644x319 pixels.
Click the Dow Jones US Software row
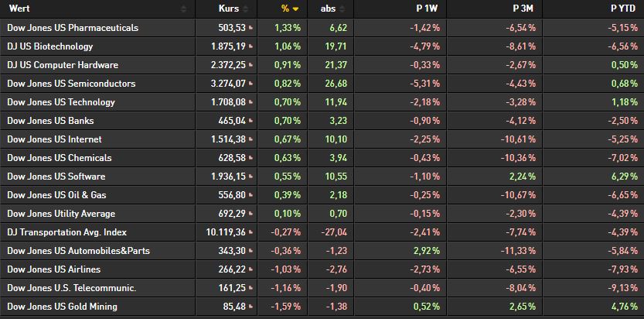(x=322, y=177)
